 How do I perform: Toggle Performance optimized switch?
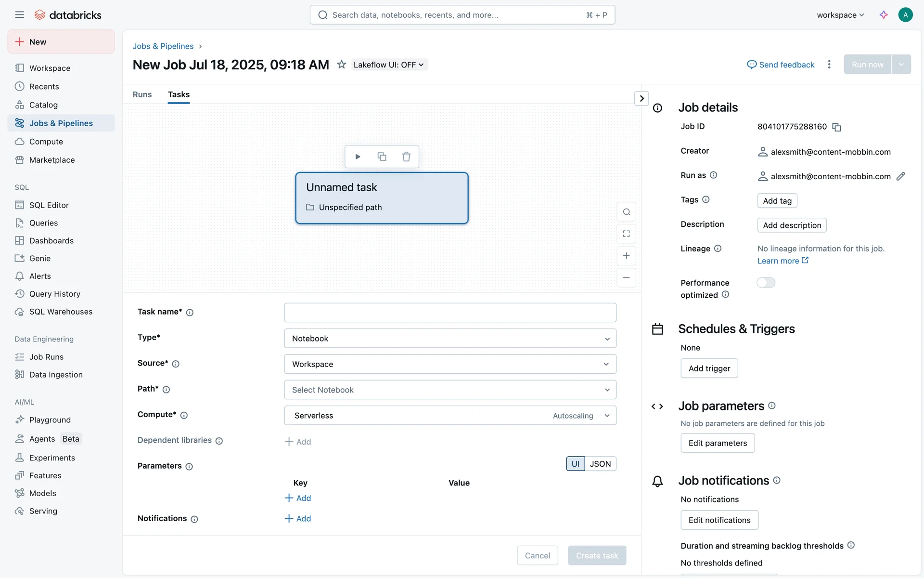pyautogui.click(x=766, y=283)
